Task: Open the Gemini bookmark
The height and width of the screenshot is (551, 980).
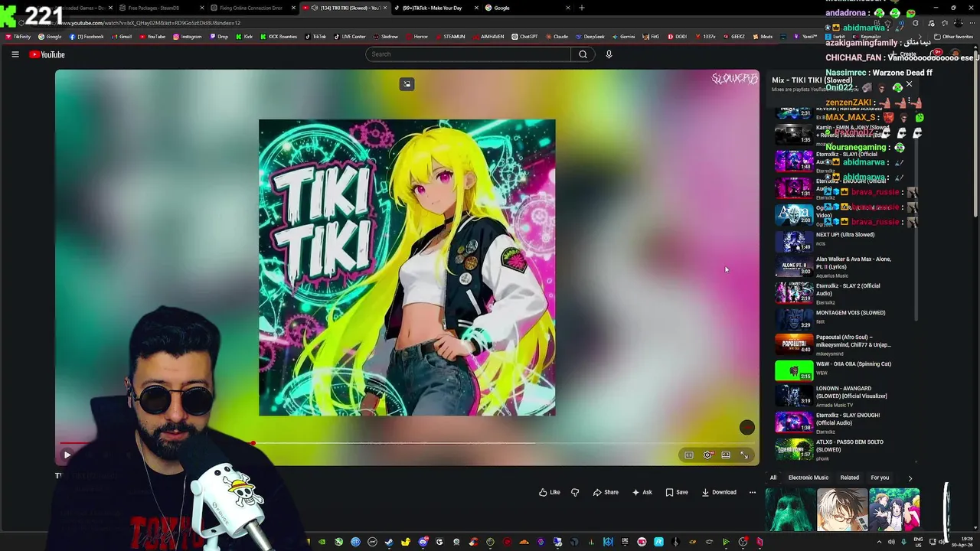Action: point(623,37)
